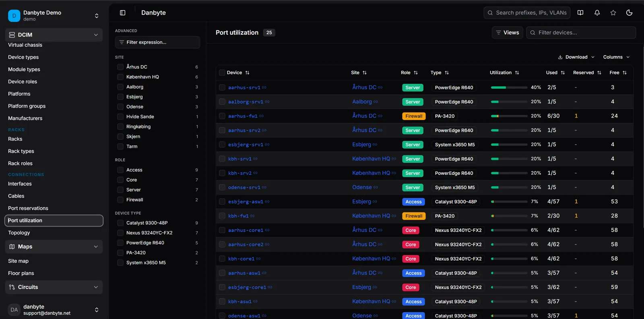Open the aarhus-core1 device link
The image size is (644, 319).
tap(246, 230)
